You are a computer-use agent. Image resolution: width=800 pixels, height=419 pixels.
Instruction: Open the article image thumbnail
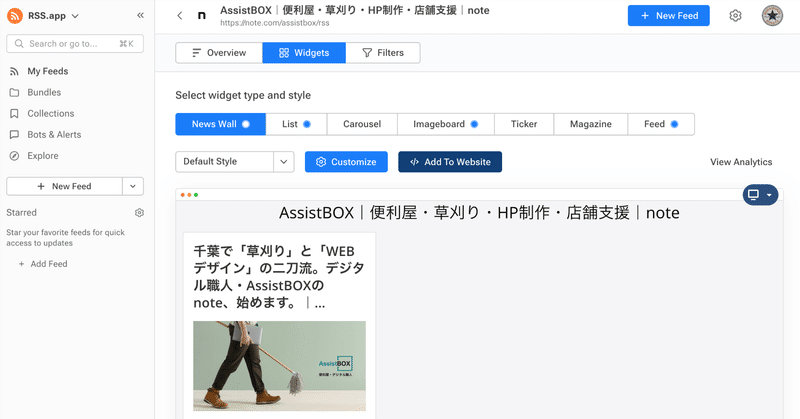tap(279, 366)
